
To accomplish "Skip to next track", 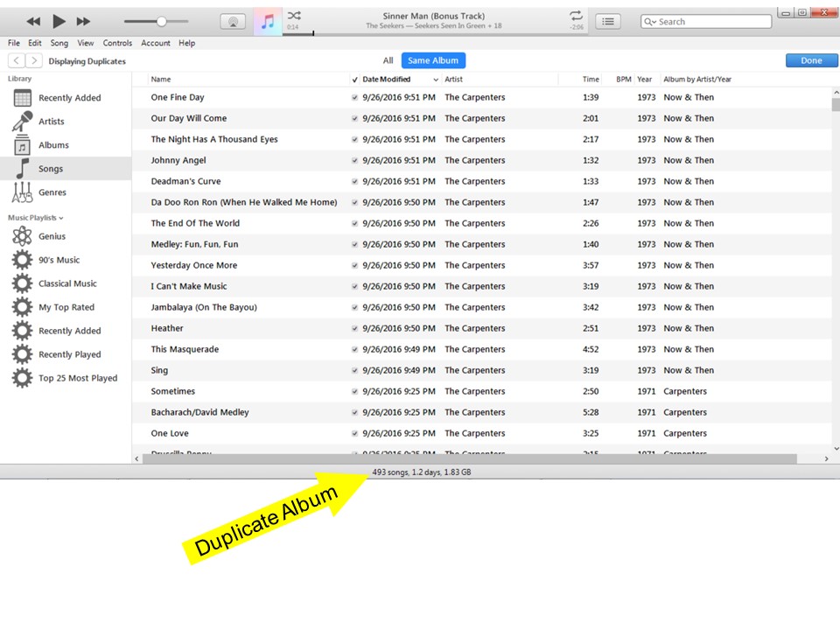I will pyautogui.click(x=83, y=21).
